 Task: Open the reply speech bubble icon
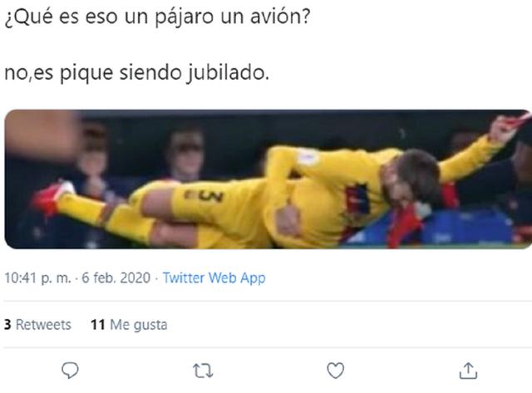pyautogui.click(x=70, y=371)
